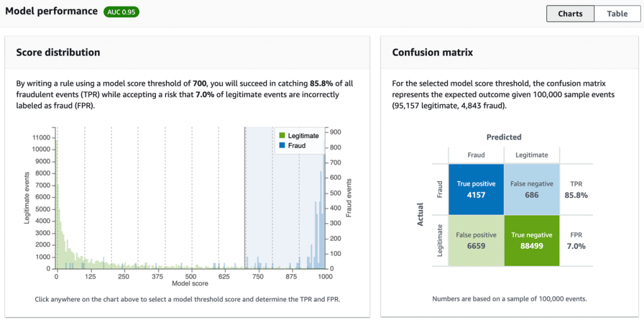Screen dimensions: 644x320
Task: Click the Fraud events axis label
Action: pos(348,198)
